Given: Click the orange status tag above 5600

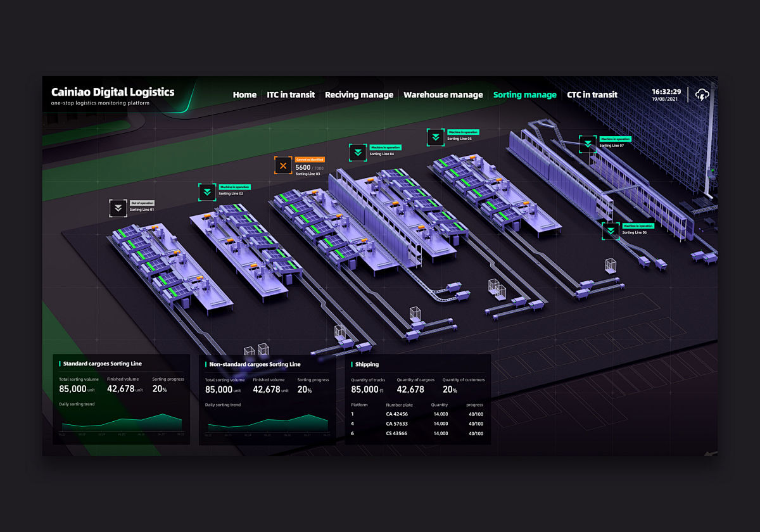Looking at the screenshot, I should pyautogui.click(x=310, y=160).
